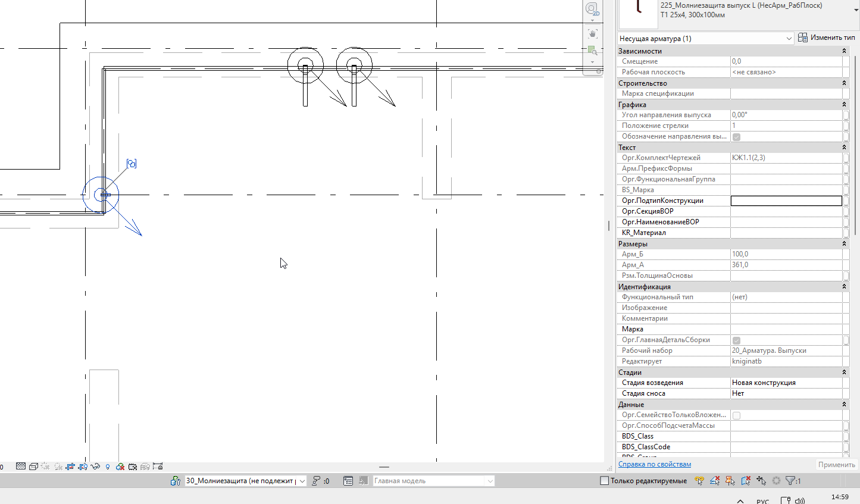Toggle Show Crop Region icon
Viewport: 860px width, 504px height.
coord(83,467)
